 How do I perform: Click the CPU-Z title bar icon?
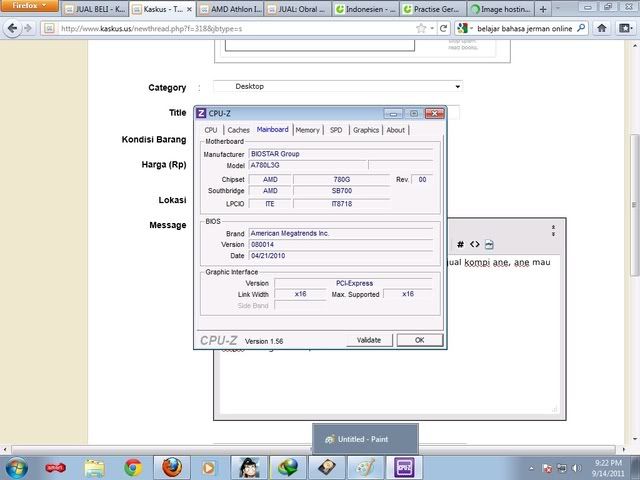point(201,113)
